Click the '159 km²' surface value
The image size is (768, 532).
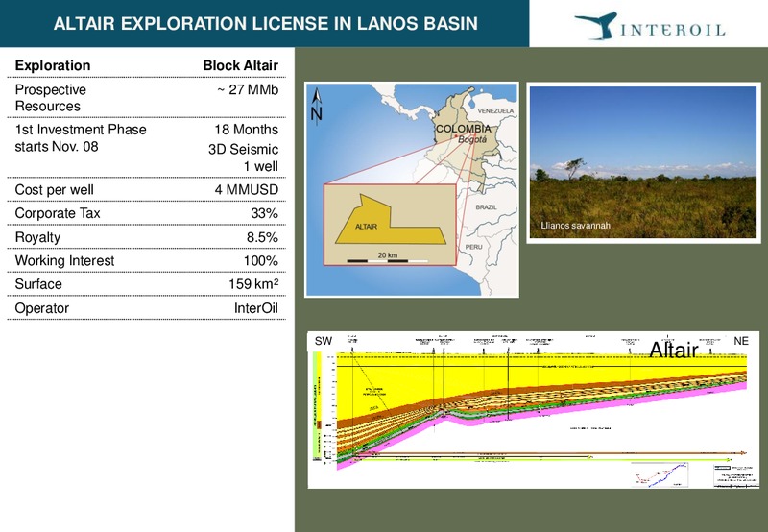point(253,284)
